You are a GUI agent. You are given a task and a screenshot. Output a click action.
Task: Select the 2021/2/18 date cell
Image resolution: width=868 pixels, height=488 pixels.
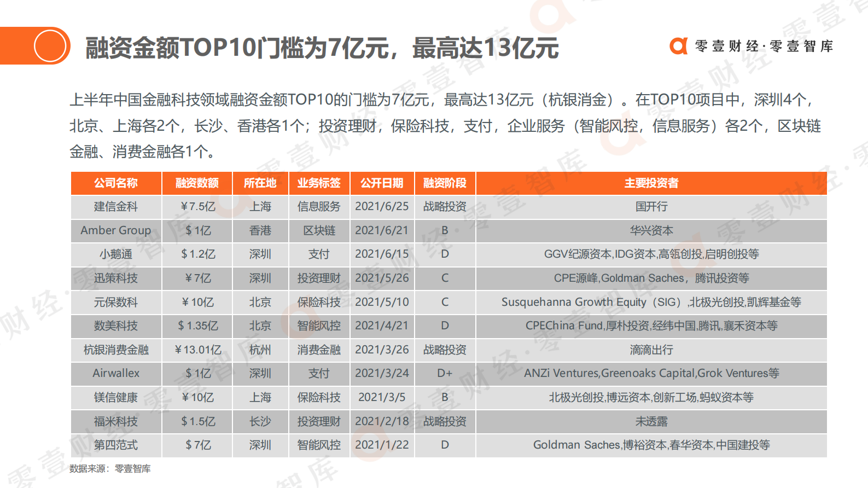382,421
